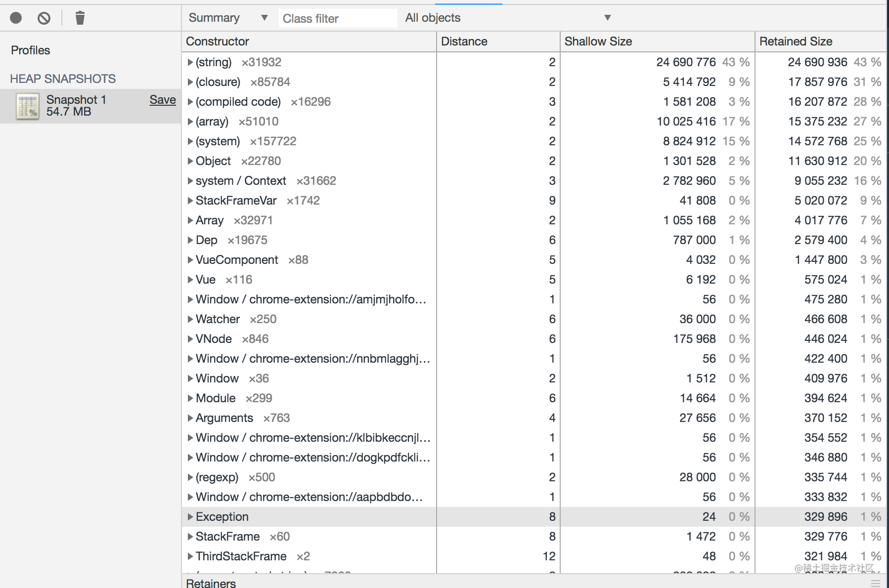Select Window chrome-extension://dogkpdfckli row text
This screenshot has height=588, width=889.
(x=313, y=458)
